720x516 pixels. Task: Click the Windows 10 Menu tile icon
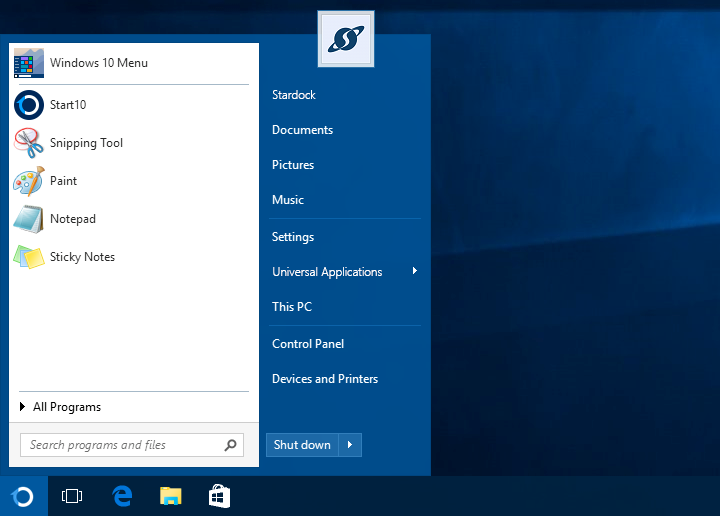click(29, 63)
